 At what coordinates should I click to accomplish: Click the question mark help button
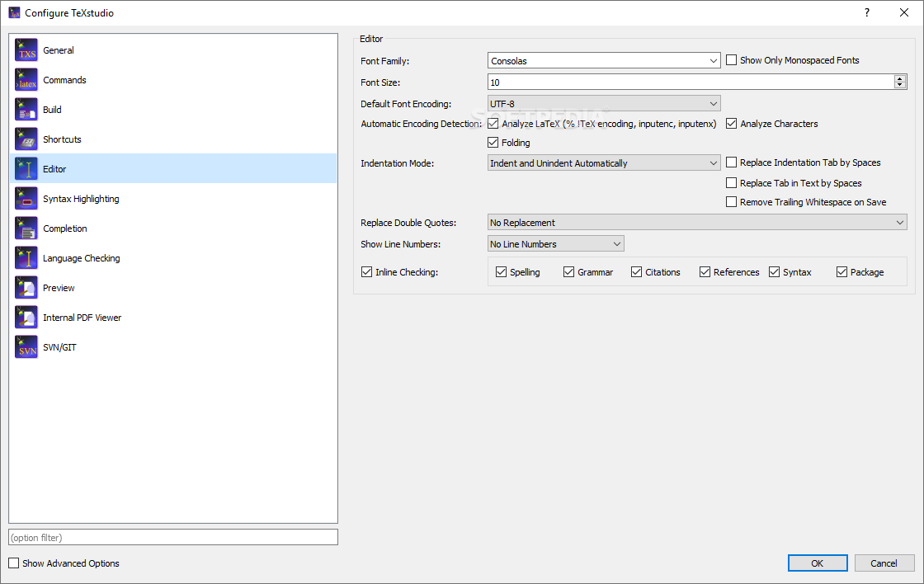pyautogui.click(x=867, y=12)
